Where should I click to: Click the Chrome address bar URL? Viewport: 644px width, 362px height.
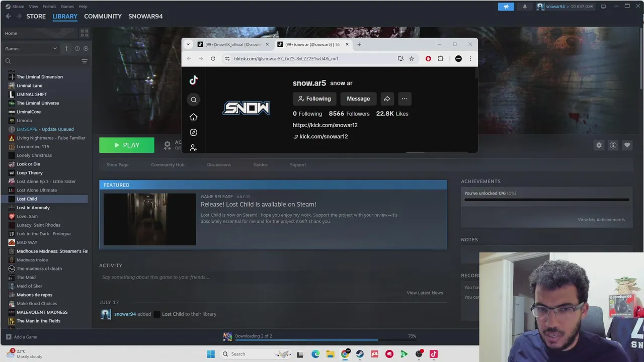pos(286,59)
